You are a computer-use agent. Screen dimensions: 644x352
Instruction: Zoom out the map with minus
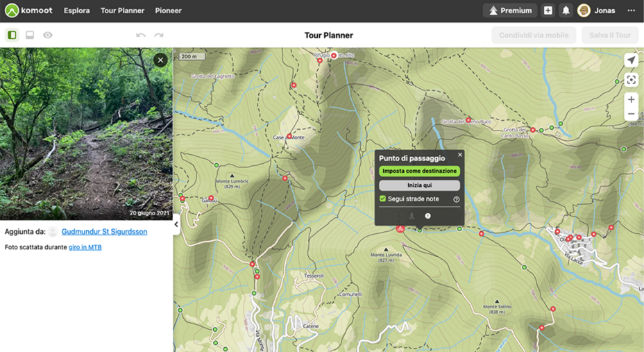pos(631,114)
